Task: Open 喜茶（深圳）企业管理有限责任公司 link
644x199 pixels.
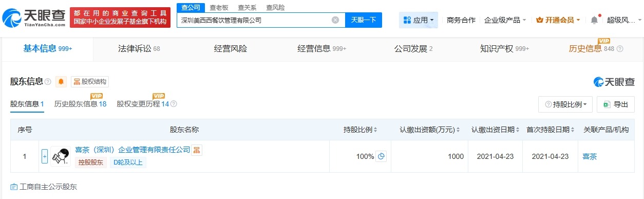Action: pos(132,150)
